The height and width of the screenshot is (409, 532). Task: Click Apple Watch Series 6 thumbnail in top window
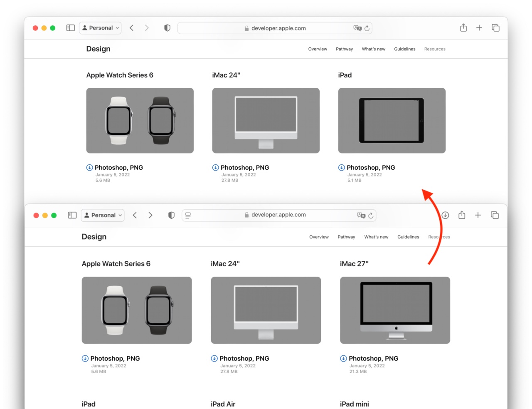[140, 121]
